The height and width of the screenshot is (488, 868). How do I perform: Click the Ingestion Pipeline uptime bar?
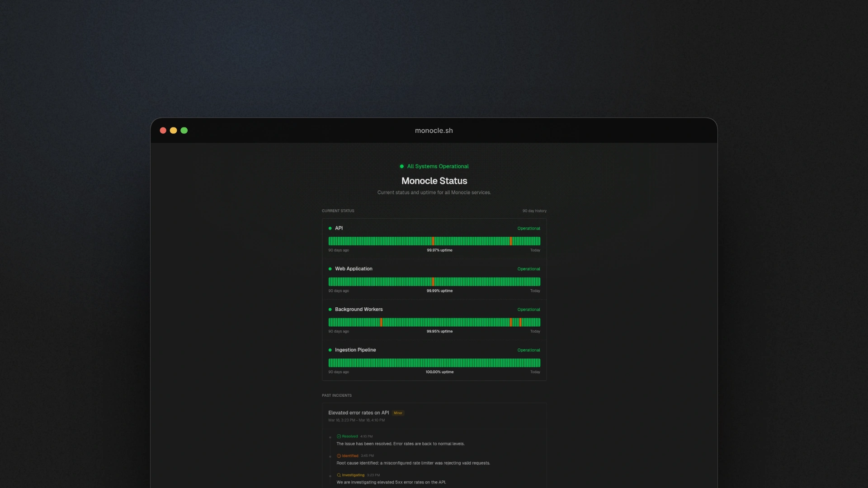point(434,363)
